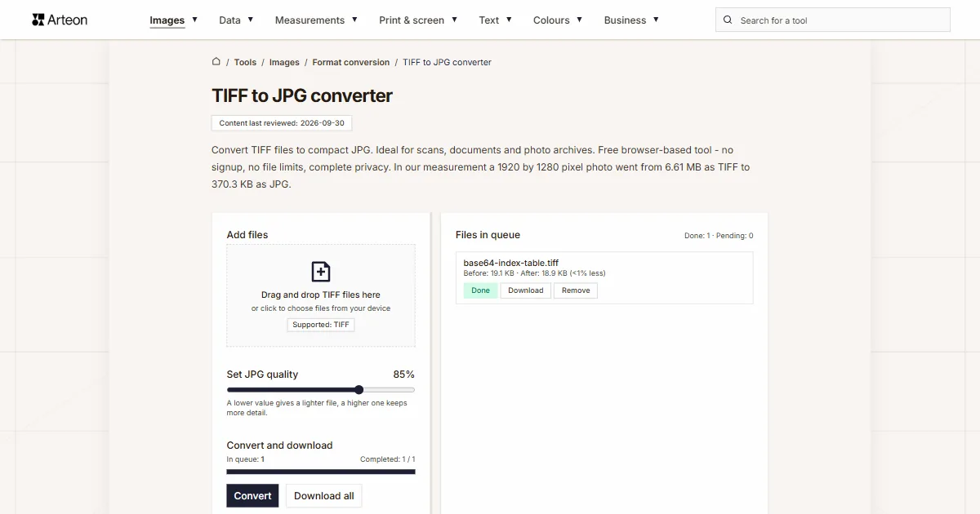
Task: Remove base64-index-table.tiff from queue
Action: click(576, 290)
